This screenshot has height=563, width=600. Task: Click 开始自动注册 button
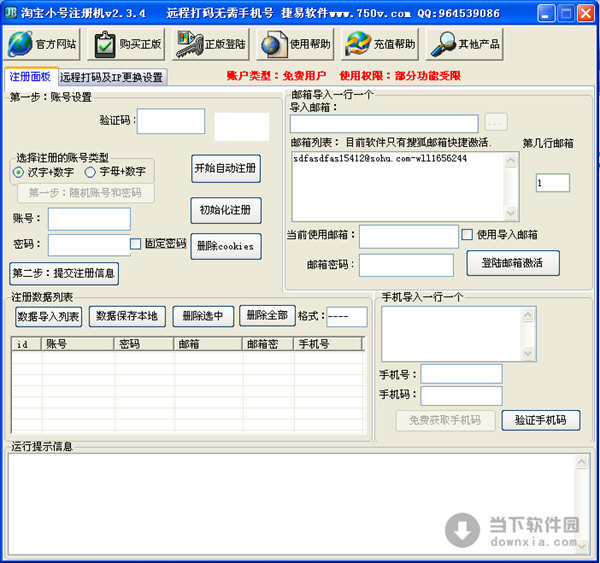[226, 168]
